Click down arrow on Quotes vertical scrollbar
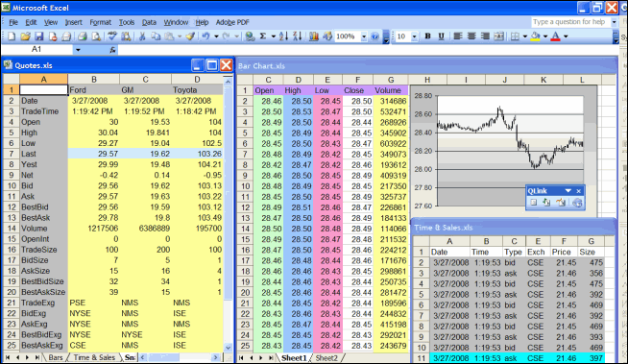This screenshot has height=364, width=628. coord(228,348)
